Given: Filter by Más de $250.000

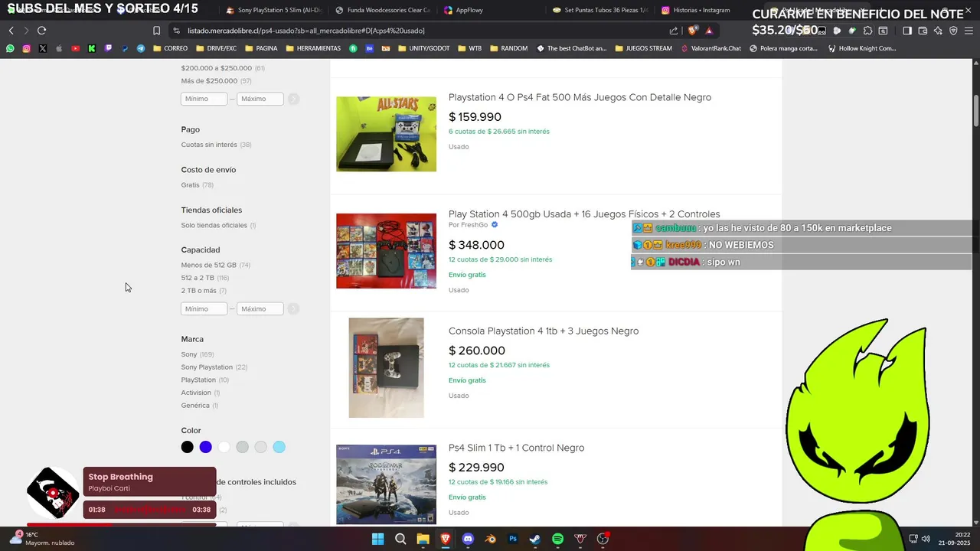Looking at the screenshot, I should [x=217, y=81].
